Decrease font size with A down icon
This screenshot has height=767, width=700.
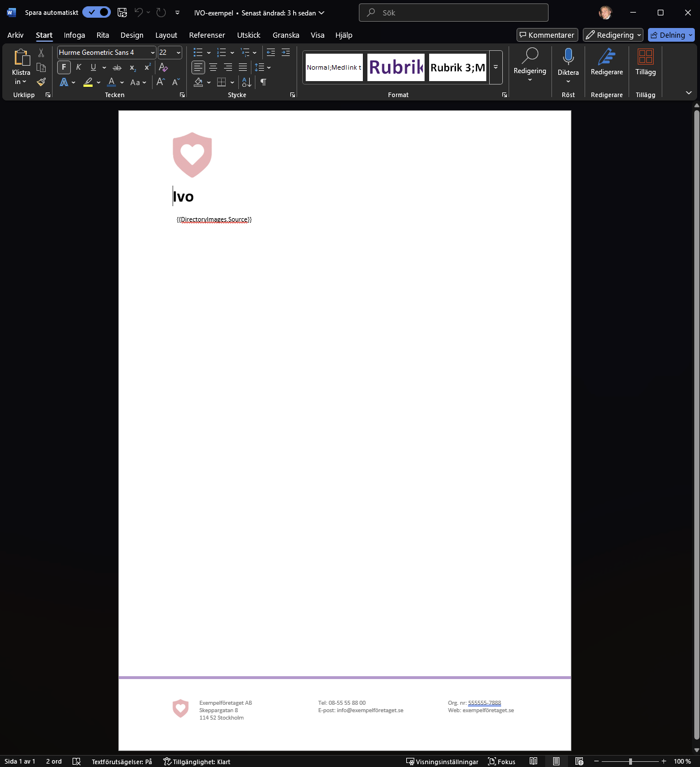(x=175, y=82)
